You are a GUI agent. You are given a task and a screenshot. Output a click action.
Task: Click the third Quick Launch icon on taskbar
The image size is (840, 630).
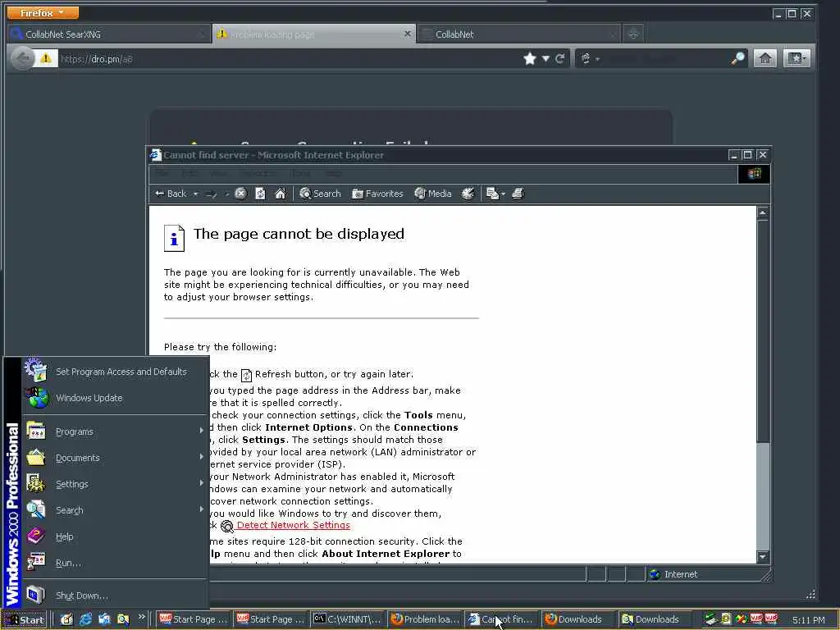pyautogui.click(x=104, y=619)
